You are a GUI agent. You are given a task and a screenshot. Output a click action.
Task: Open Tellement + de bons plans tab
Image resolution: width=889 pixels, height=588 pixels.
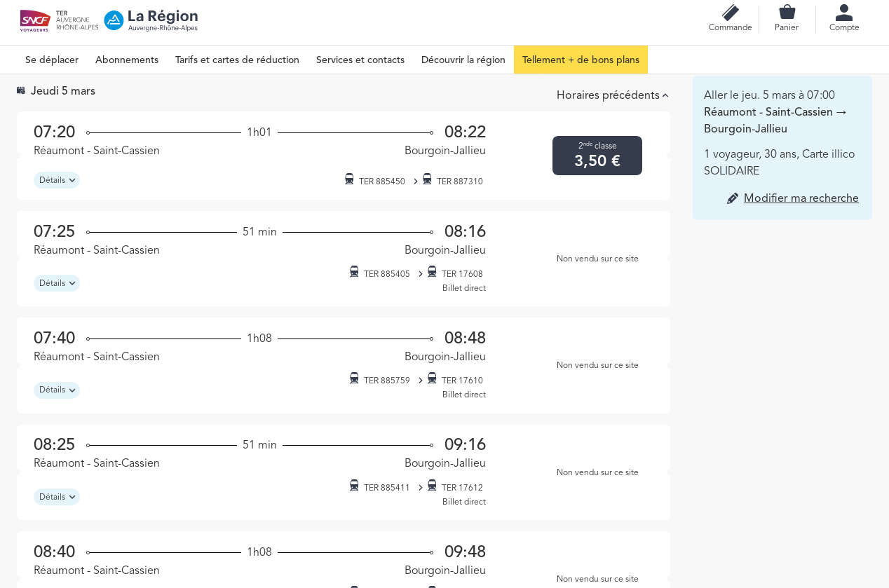pyautogui.click(x=581, y=60)
